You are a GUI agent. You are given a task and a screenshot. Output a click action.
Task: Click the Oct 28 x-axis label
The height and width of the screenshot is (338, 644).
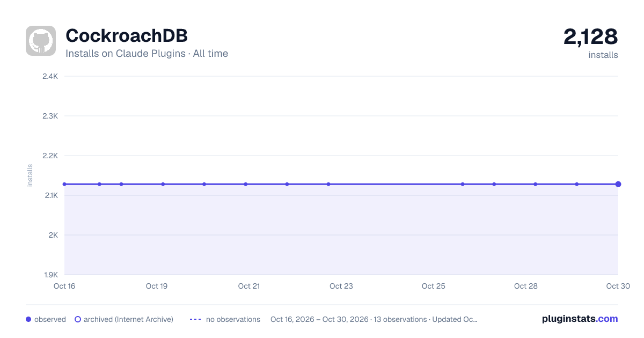(526, 286)
